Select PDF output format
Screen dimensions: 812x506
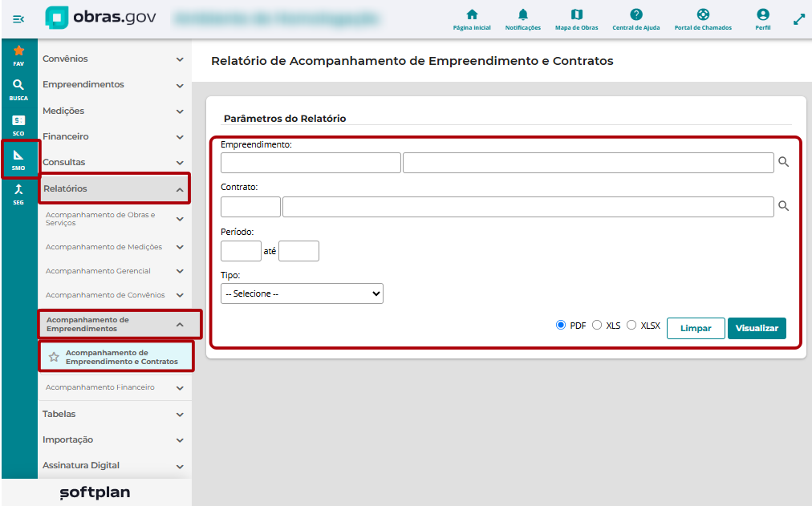(560, 325)
